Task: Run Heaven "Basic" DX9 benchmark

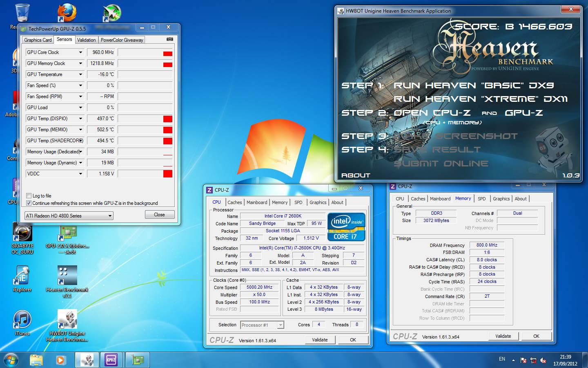Action: click(474, 85)
